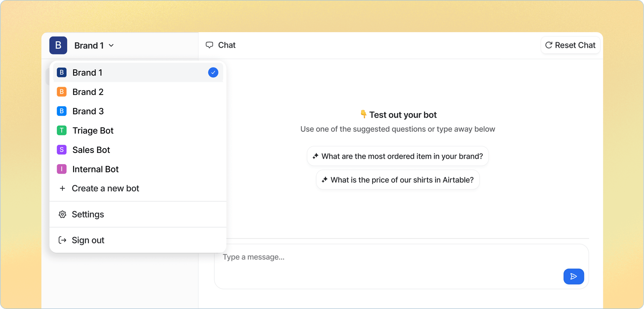Click the Reset Chat button
Image resolution: width=644 pixels, height=309 pixels.
(570, 45)
